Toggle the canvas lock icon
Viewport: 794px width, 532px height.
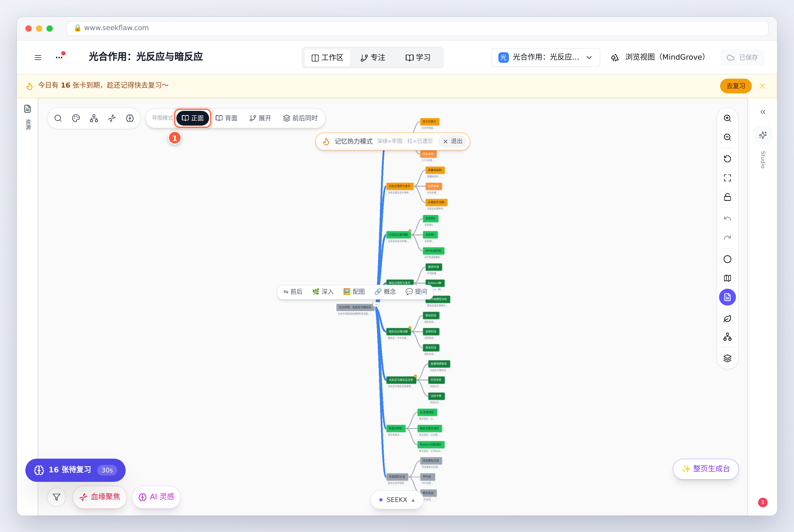tap(727, 197)
